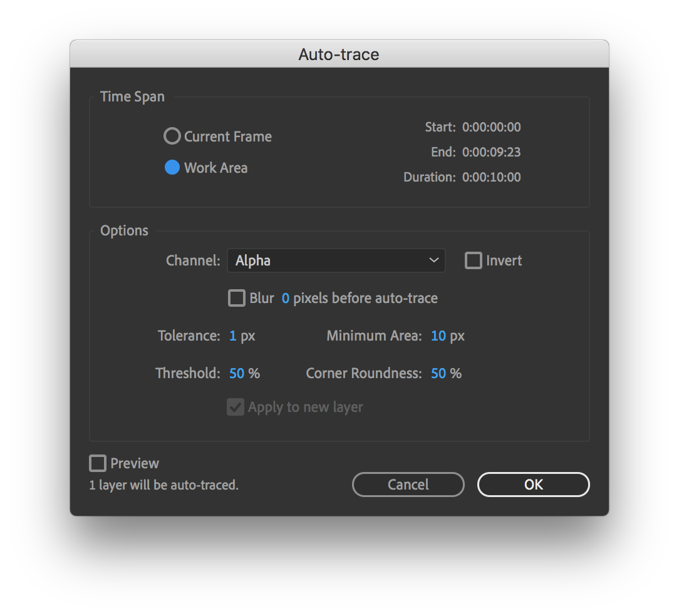Enable the Blur option

(236, 298)
